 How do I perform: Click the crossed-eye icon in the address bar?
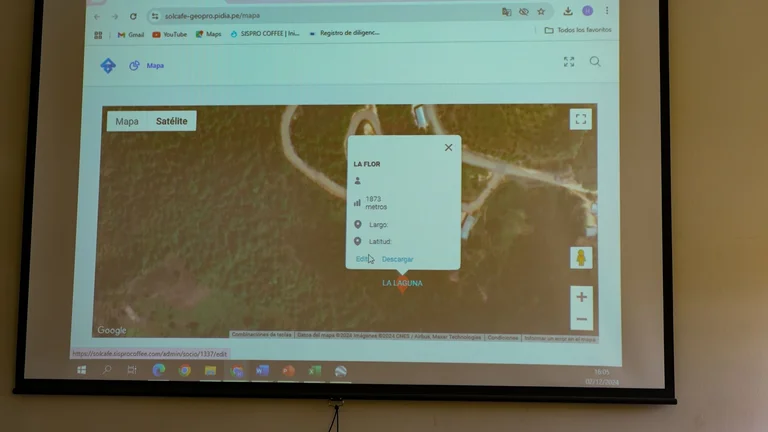click(524, 12)
